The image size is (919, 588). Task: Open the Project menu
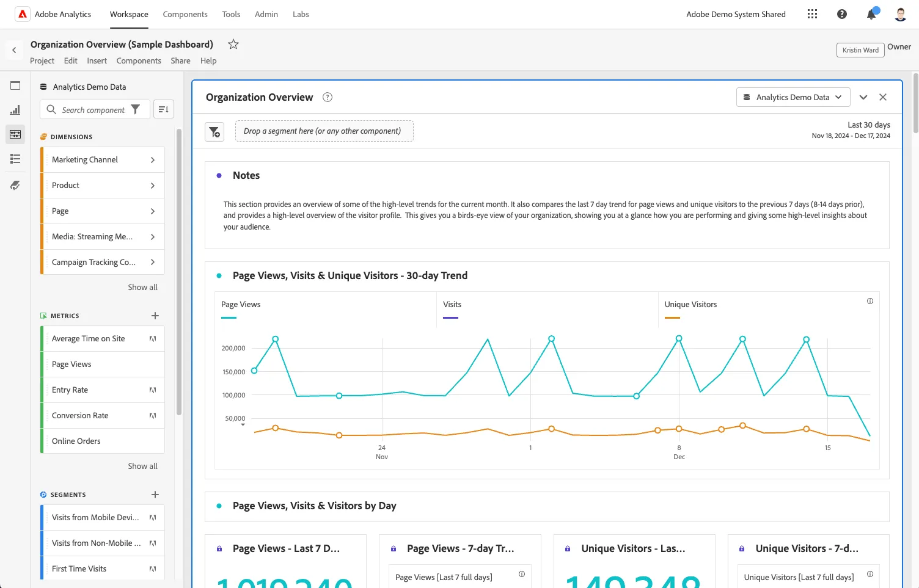tap(42, 60)
